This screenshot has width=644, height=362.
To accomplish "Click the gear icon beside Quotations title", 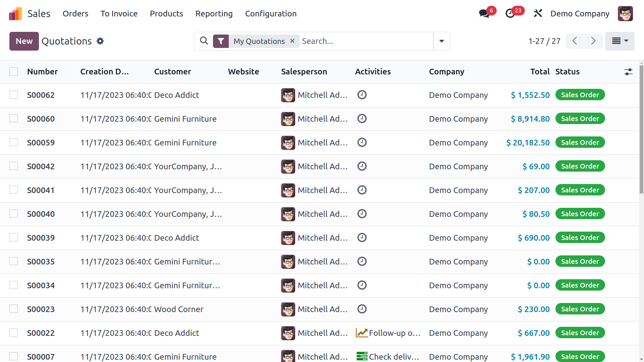I will click(x=100, y=41).
